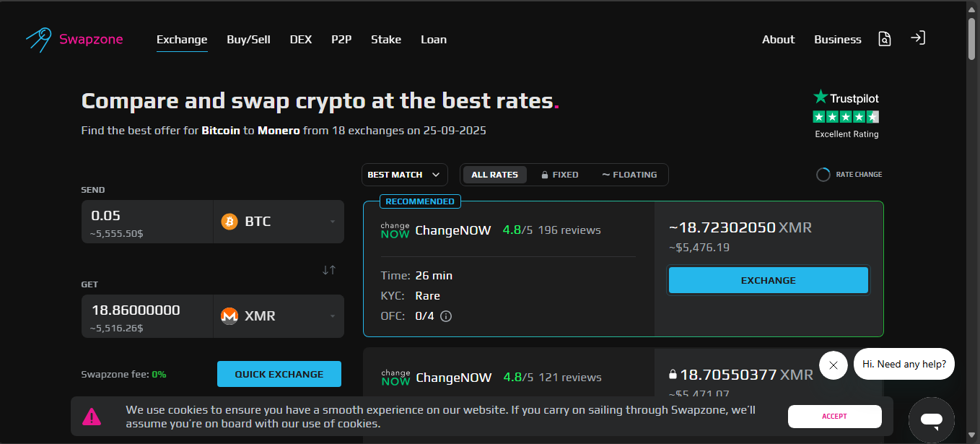Click the RATE CHANGE progress indicator
The height and width of the screenshot is (444, 980).
(x=823, y=175)
